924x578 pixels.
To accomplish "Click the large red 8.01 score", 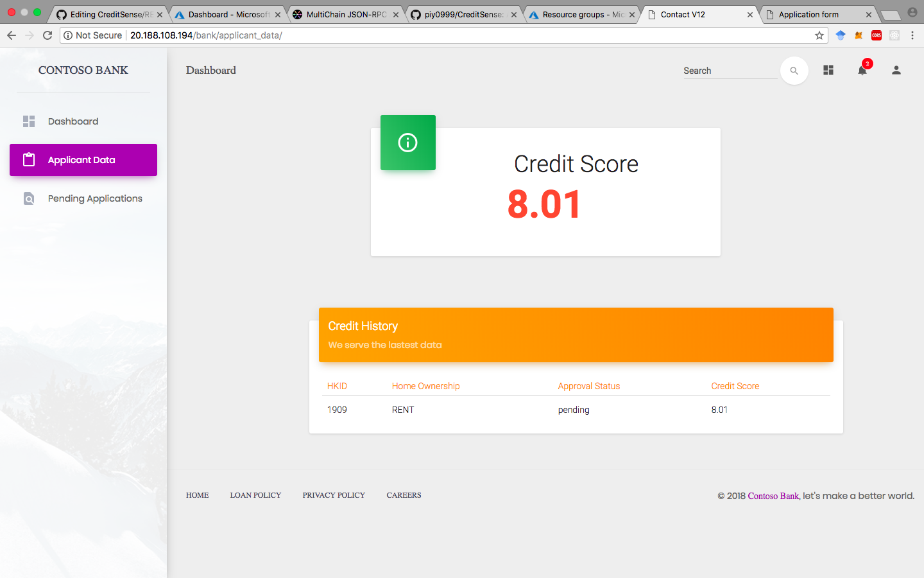I will pos(544,204).
